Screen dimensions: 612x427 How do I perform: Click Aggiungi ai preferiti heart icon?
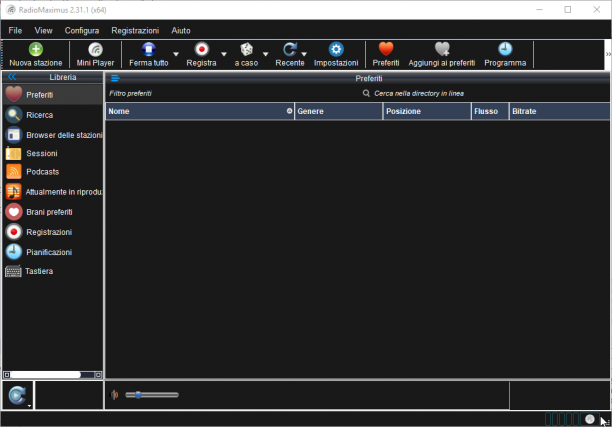pos(442,50)
